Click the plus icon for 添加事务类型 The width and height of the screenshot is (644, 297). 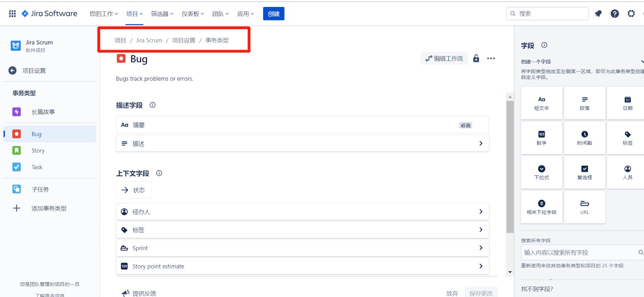17,208
